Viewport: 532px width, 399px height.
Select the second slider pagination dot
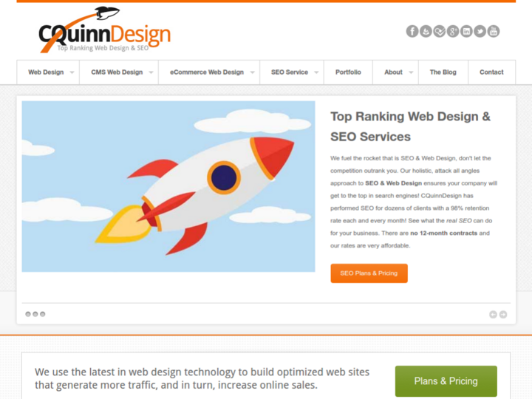35,314
